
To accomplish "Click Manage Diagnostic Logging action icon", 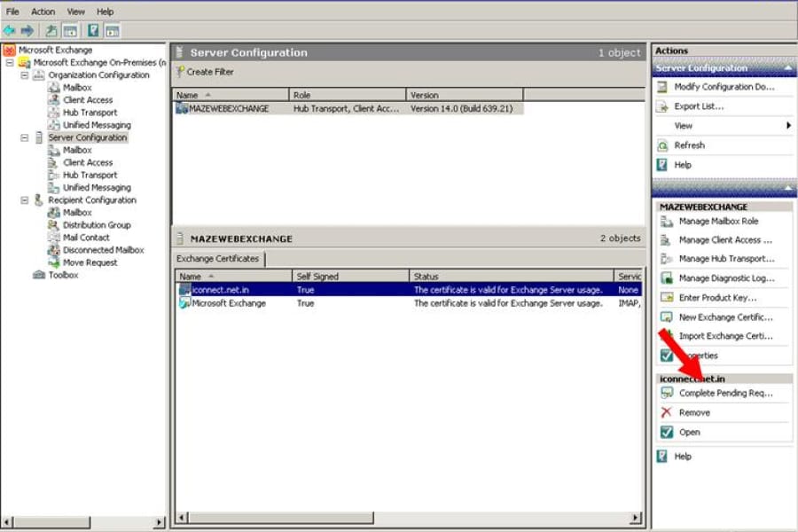I will (x=666, y=278).
